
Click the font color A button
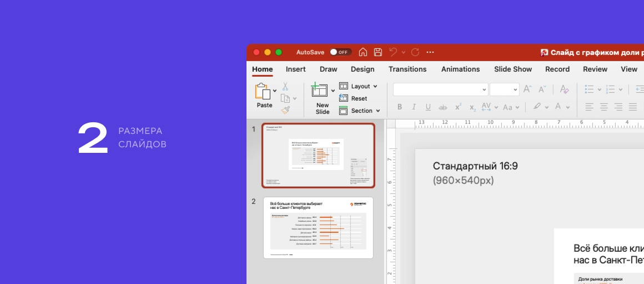coord(558,107)
